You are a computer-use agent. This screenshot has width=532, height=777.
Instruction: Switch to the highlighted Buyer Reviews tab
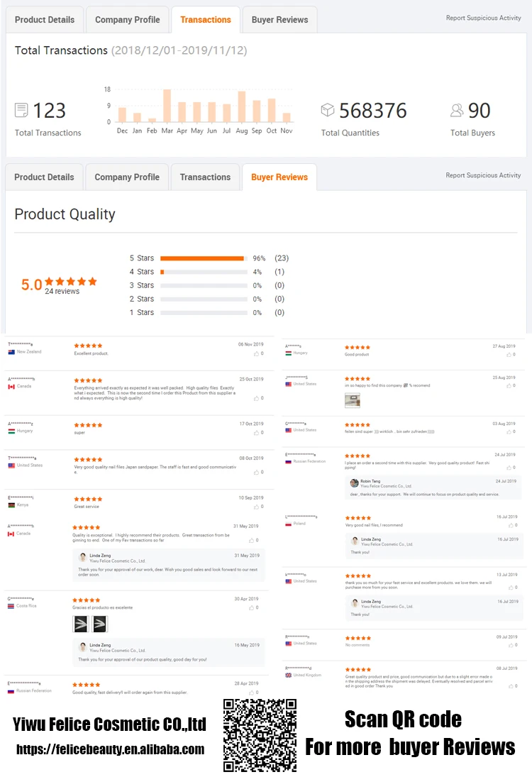click(279, 177)
